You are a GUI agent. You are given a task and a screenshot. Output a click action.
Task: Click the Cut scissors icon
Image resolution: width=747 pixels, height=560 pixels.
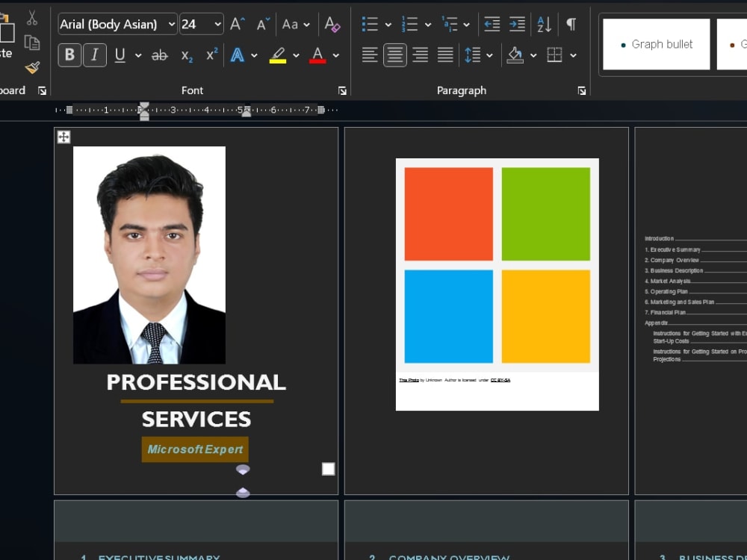[x=32, y=18]
